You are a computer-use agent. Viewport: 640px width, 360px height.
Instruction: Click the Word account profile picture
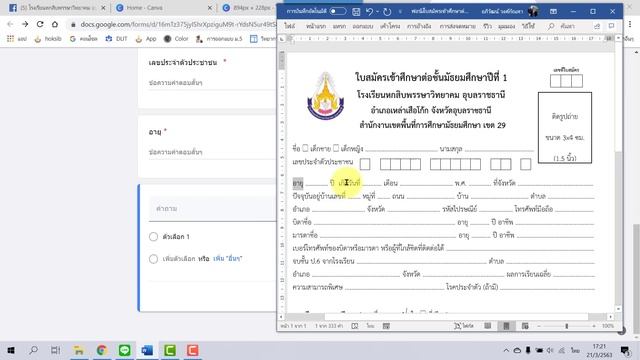[x=533, y=11]
